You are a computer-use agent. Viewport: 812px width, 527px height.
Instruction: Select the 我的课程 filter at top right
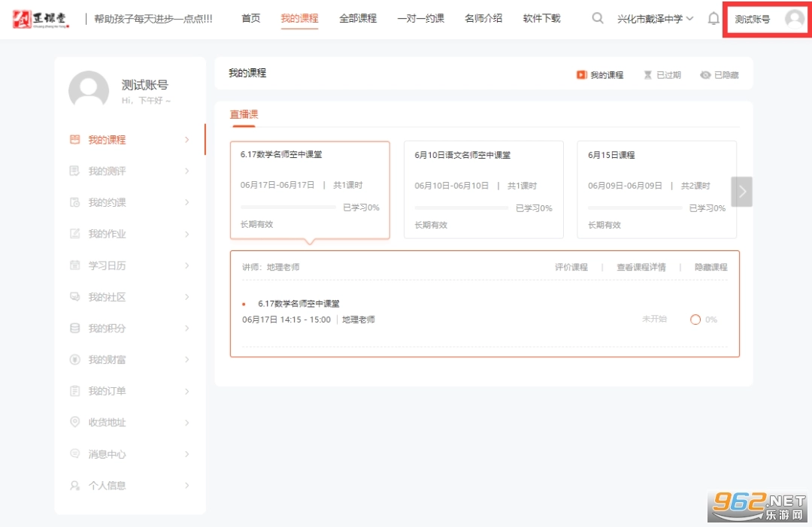click(600, 75)
